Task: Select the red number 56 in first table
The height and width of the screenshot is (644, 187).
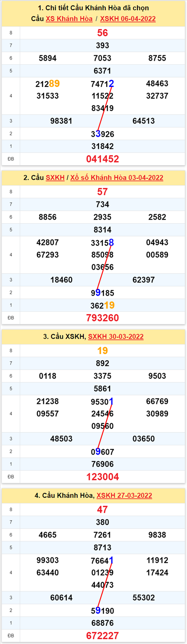Action: click(102, 33)
